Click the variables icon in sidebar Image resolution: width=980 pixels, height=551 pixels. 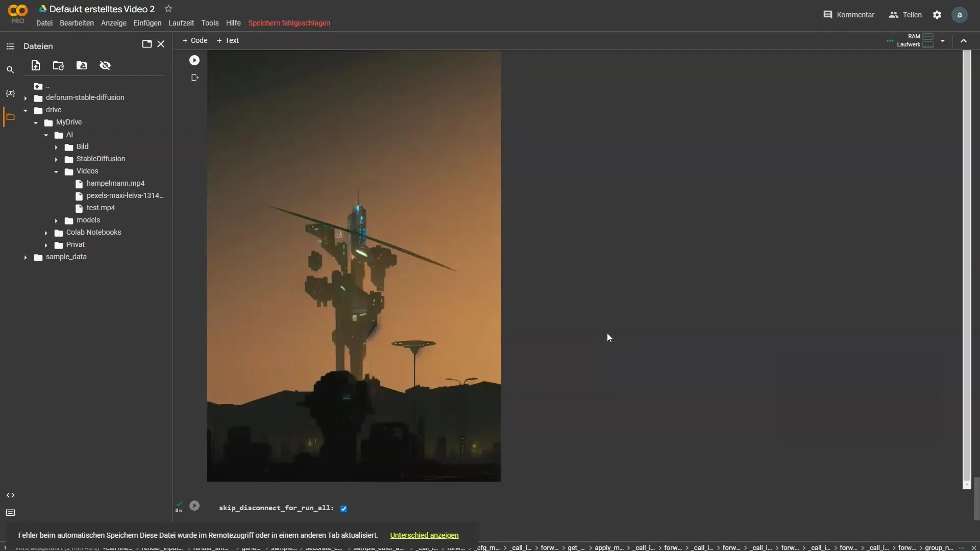click(10, 93)
